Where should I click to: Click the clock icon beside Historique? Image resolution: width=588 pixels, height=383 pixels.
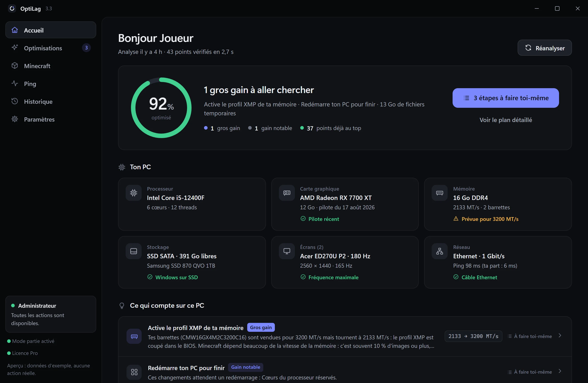point(15,101)
